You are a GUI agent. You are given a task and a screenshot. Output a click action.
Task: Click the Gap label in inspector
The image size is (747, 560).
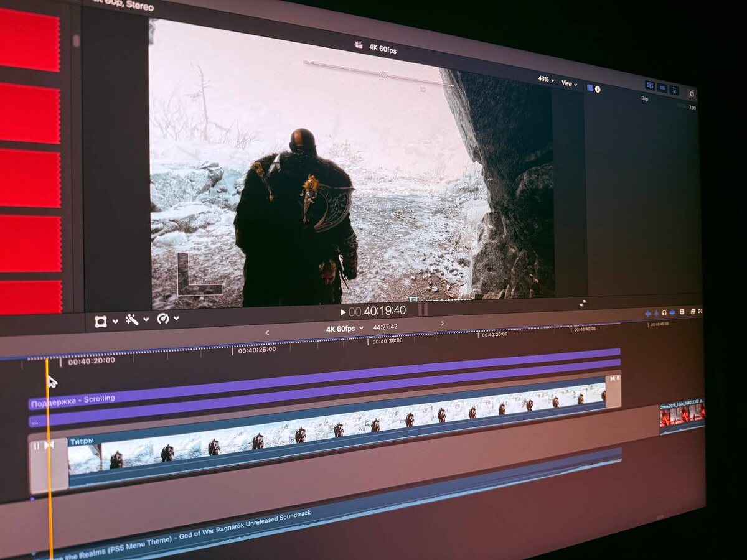(x=645, y=98)
